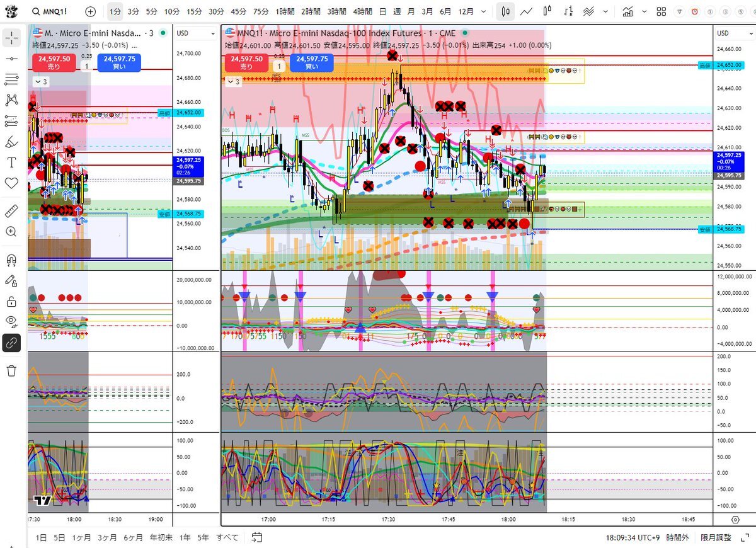The width and height of the screenshot is (756, 548).
Task: Delete drawings with the trash icon
Action: [11, 370]
